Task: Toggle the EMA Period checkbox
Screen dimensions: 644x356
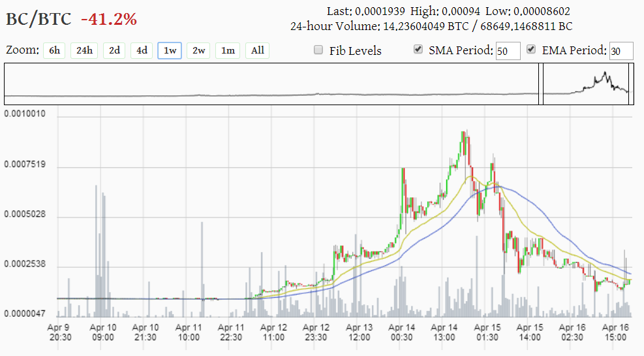Action: pos(531,50)
